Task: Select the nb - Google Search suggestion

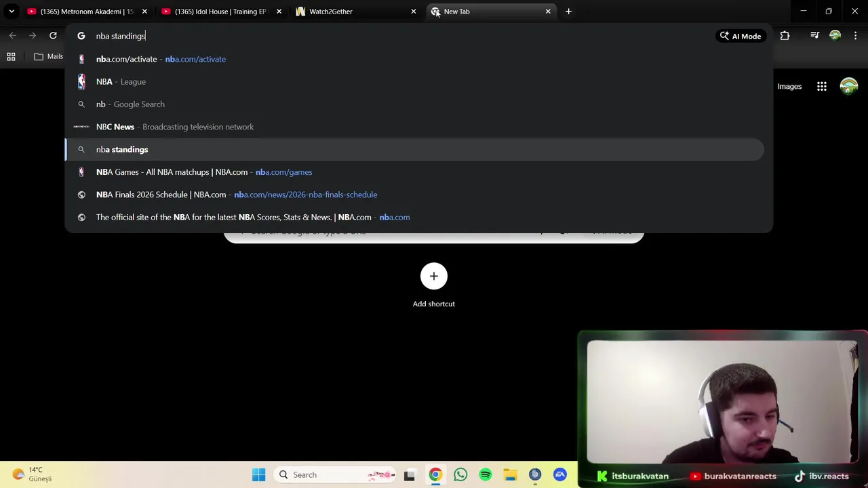Action: tap(414, 104)
